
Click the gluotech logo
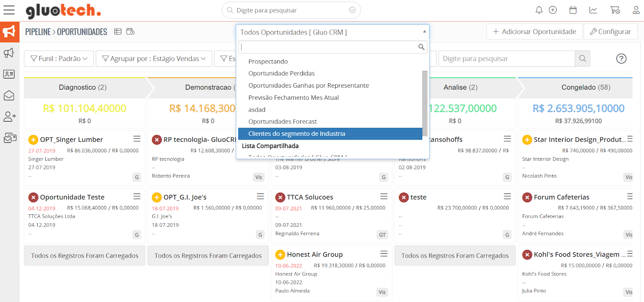(x=63, y=11)
